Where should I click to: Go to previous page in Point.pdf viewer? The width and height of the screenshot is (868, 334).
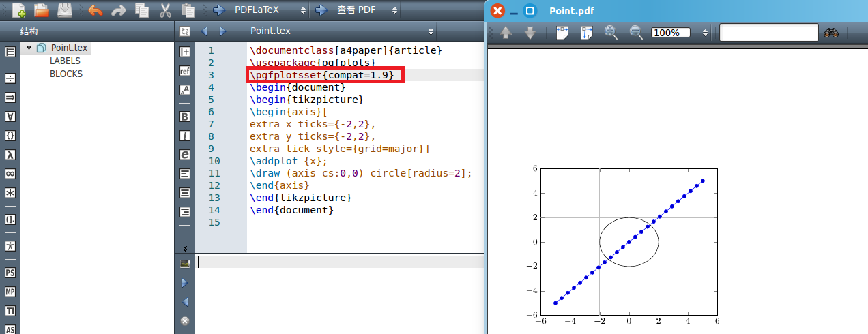tap(506, 33)
